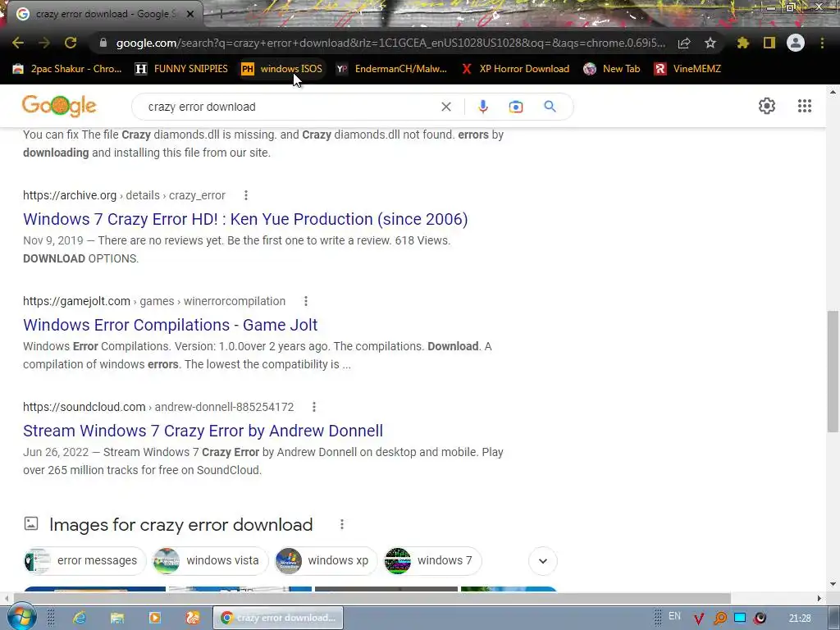Filter images by windows xp chip
This screenshot has height=630, width=840.
pos(326,561)
